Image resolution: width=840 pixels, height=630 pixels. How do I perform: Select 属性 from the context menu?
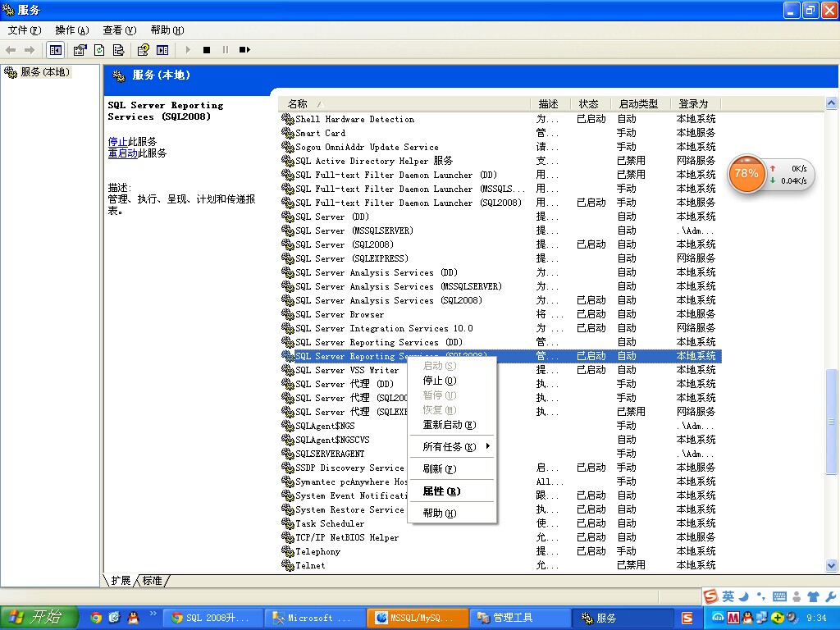pos(441,491)
